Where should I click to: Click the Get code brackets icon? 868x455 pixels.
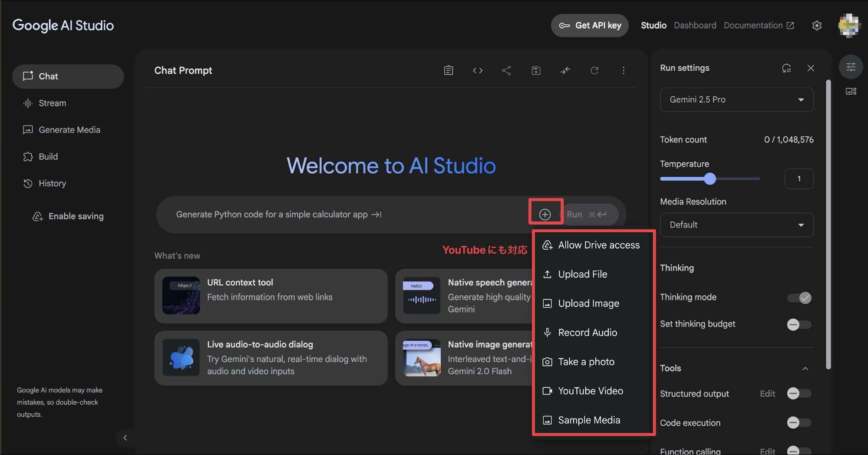pyautogui.click(x=478, y=70)
